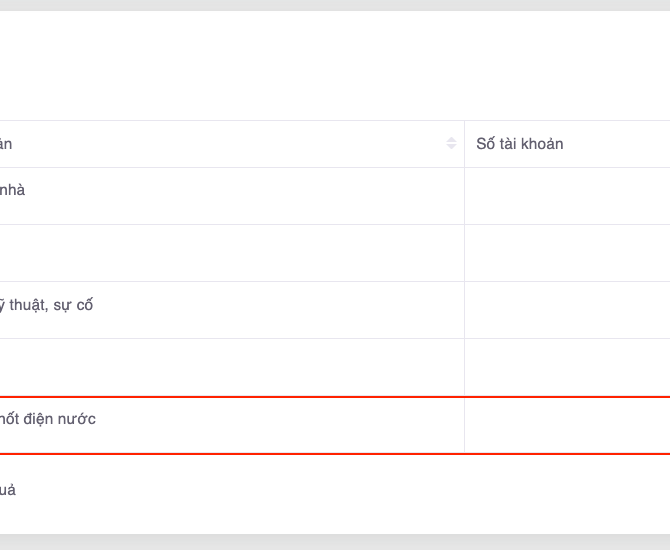
Task: Open account number cell in "thuật, sự cố" row
Action: point(567,310)
